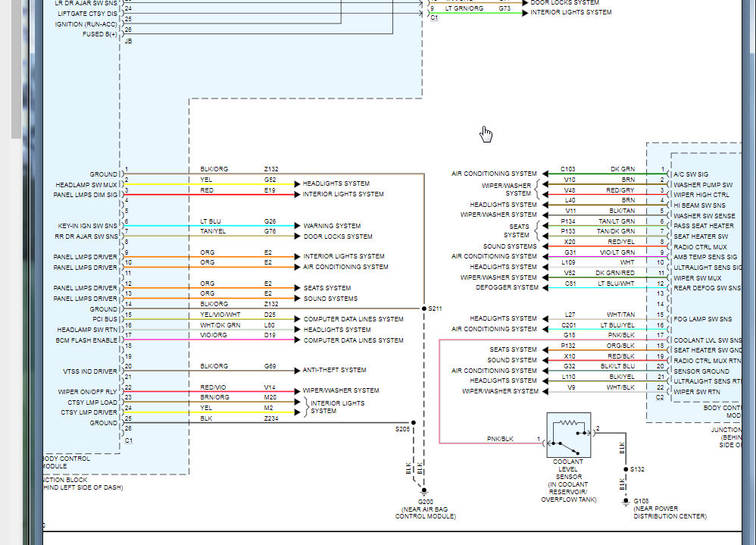Click the PNK/BLK label near the coolant sensor

[500, 439]
